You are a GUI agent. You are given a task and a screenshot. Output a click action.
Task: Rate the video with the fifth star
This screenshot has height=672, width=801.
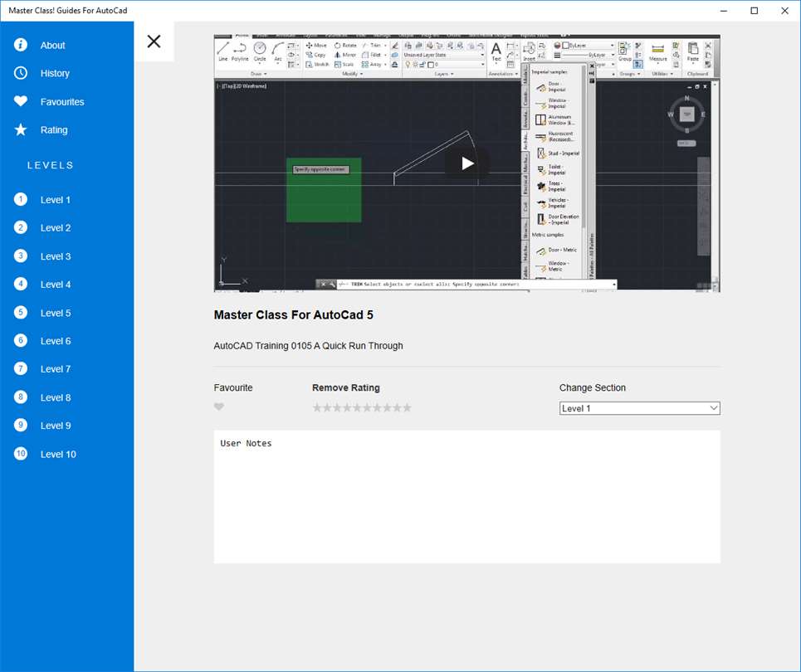pos(357,407)
